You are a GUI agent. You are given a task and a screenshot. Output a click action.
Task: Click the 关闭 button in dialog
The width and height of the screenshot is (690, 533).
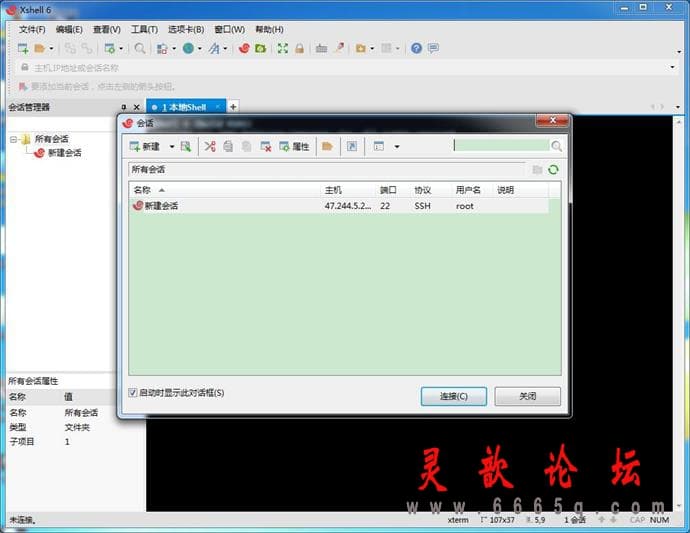[x=528, y=397]
